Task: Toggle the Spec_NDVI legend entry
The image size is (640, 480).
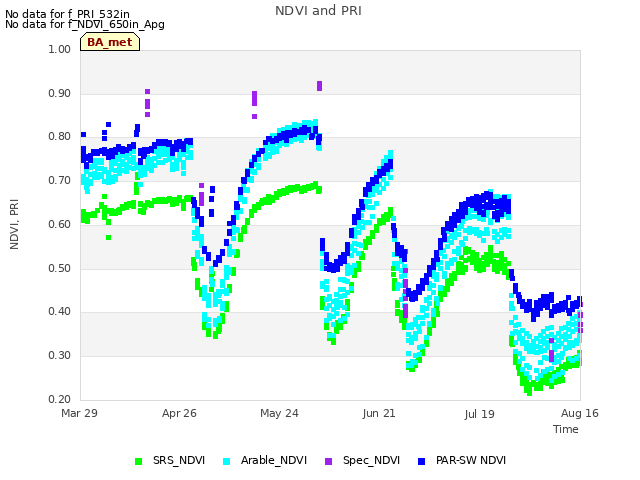Action: tap(362, 460)
